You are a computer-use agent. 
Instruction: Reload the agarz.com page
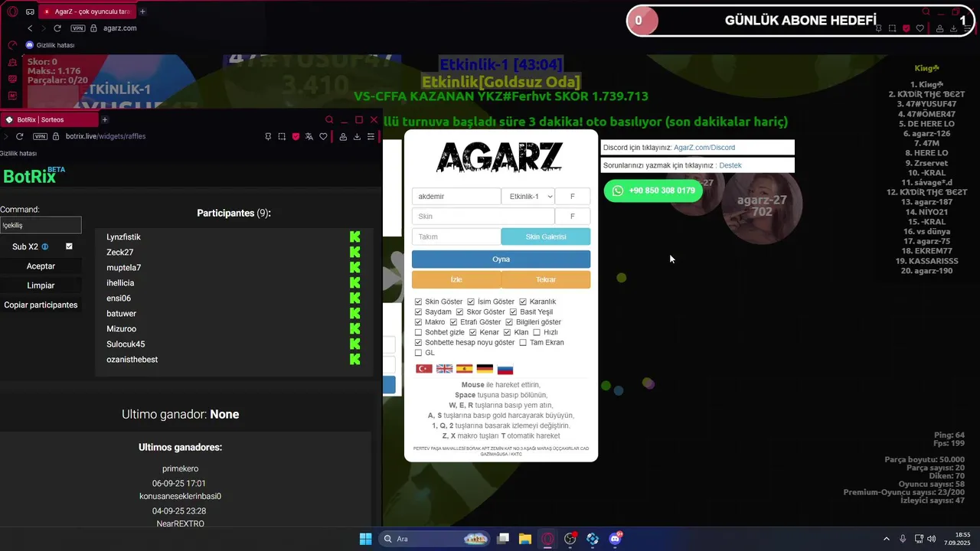point(57,28)
